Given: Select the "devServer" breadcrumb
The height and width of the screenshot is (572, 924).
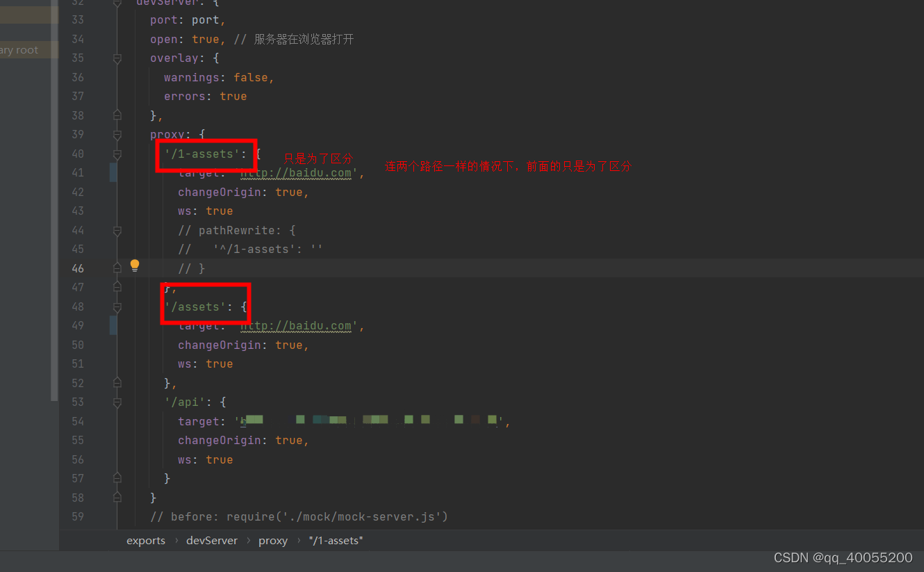Looking at the screenshot, I should pos(211,540).
